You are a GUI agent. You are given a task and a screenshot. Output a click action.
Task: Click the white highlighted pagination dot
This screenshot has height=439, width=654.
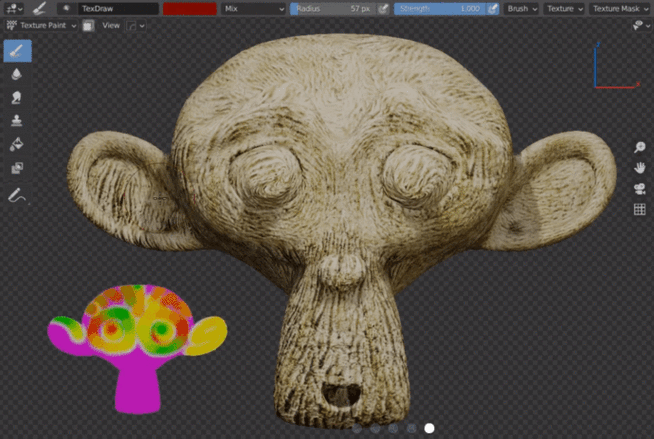pos(429,428)
